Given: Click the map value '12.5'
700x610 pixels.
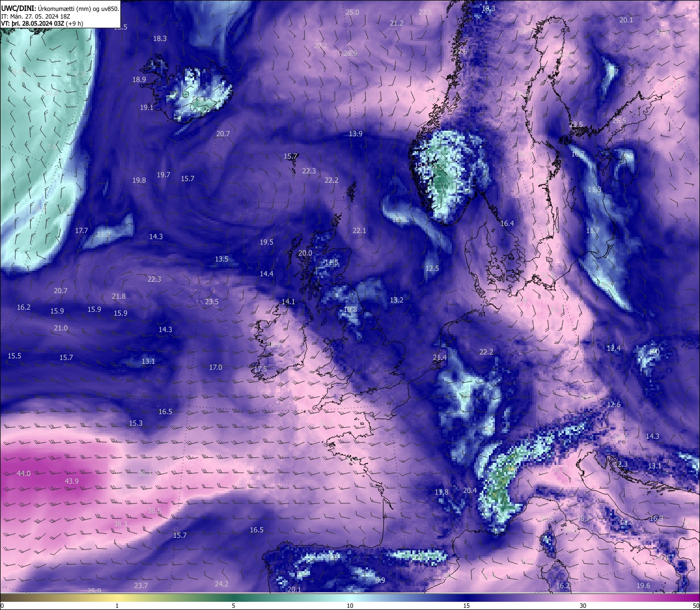Looking at the screenshot, I should tap(432, 268).
